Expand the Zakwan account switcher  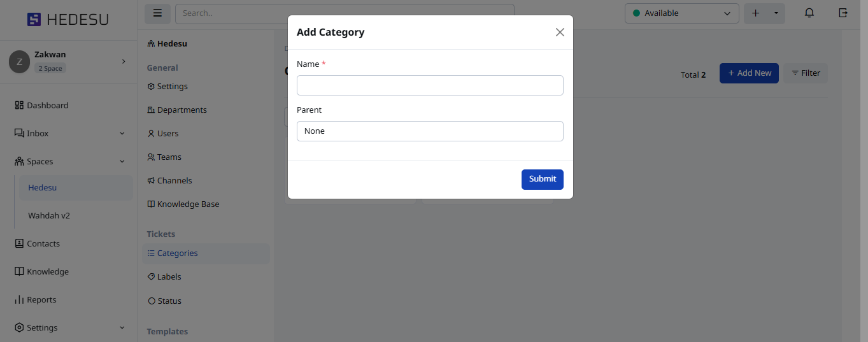[124, 61]
